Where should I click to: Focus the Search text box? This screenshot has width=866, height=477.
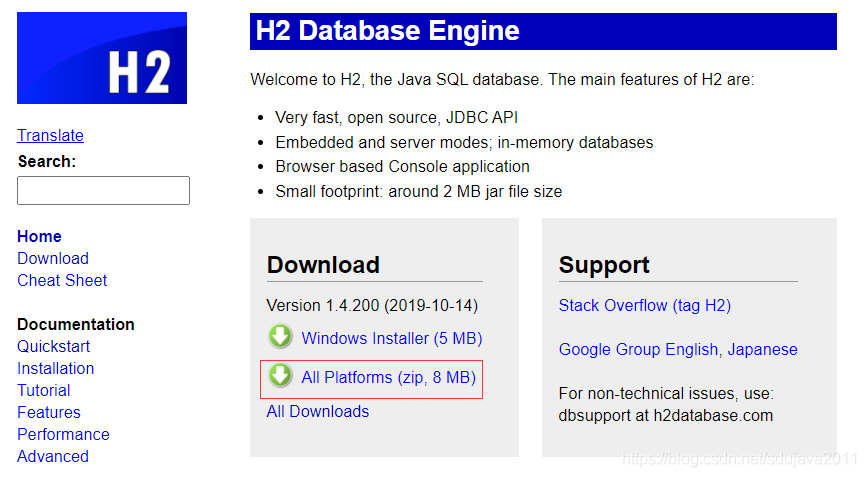103,190
